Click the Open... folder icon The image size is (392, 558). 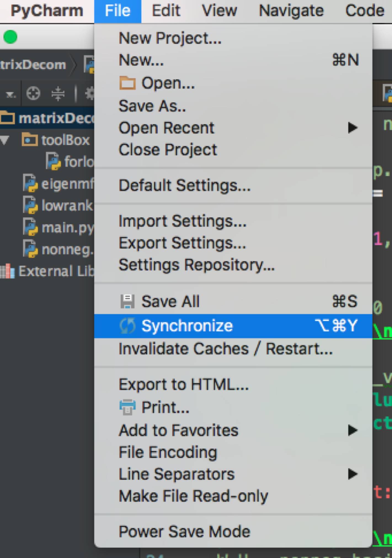pos(127,83)
